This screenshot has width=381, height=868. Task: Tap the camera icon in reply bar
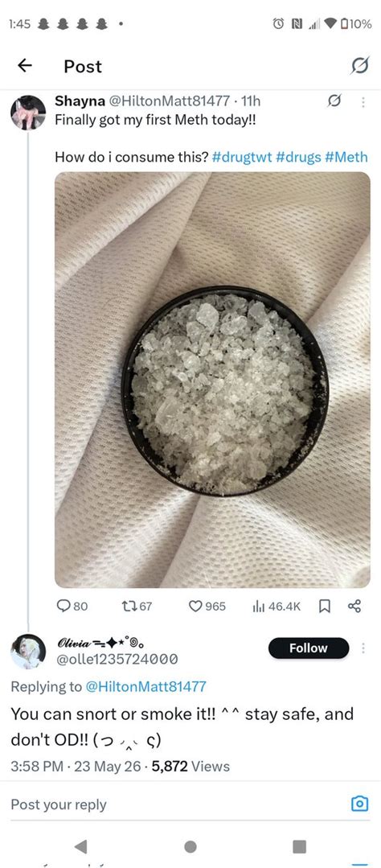click(x=360, y=803)
